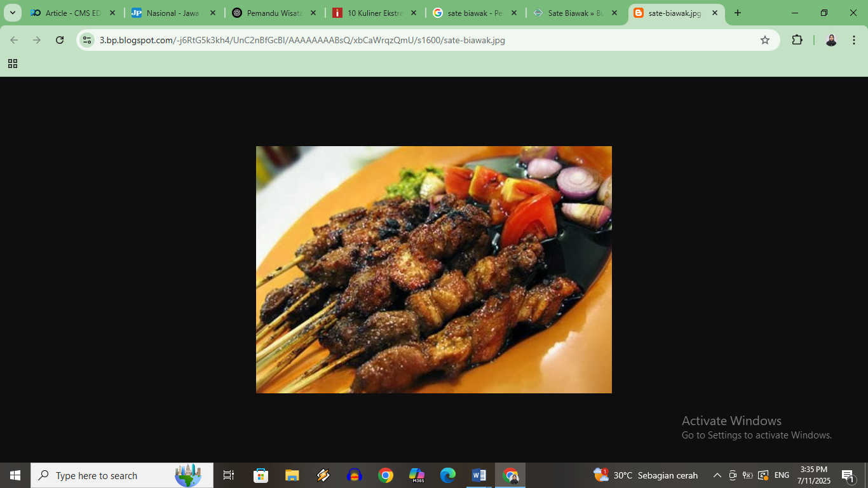Open the browser extensions puzzle icon
The image size is (868, 488).
[797, 39]
